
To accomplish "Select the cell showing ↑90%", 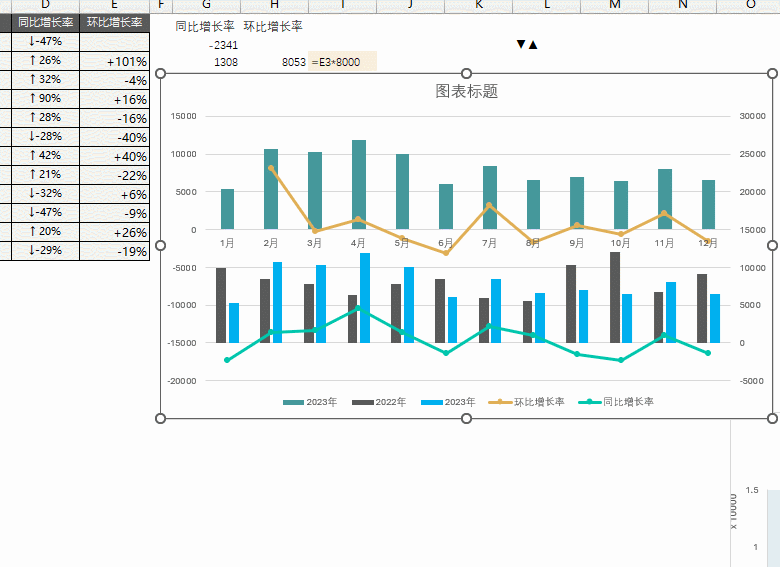I will (x=45, y=98).
